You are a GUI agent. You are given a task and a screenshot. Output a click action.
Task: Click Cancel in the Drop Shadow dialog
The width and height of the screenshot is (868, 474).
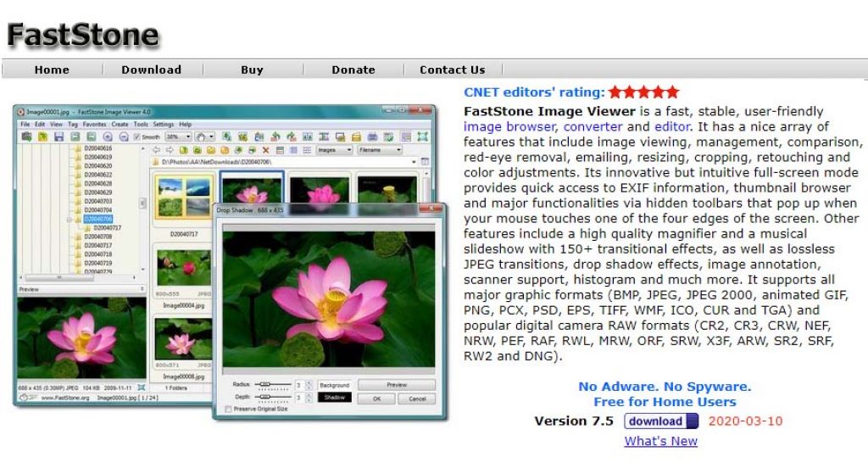(x=417, y=399)
